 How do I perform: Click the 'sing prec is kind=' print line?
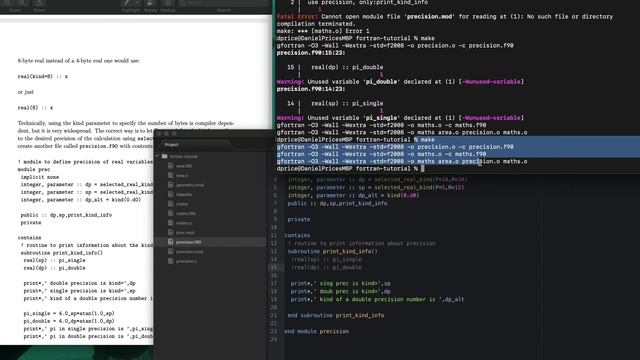(x=340, y=283)
